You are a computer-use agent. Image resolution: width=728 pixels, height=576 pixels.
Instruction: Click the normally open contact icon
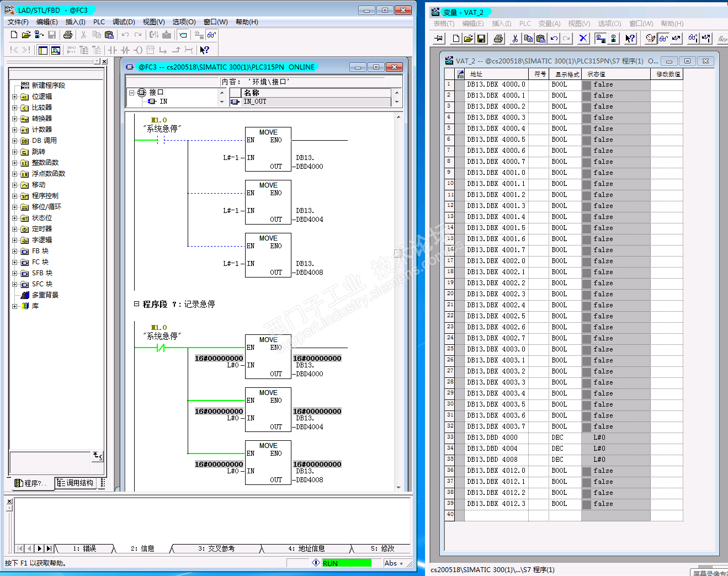click(113, 50)
